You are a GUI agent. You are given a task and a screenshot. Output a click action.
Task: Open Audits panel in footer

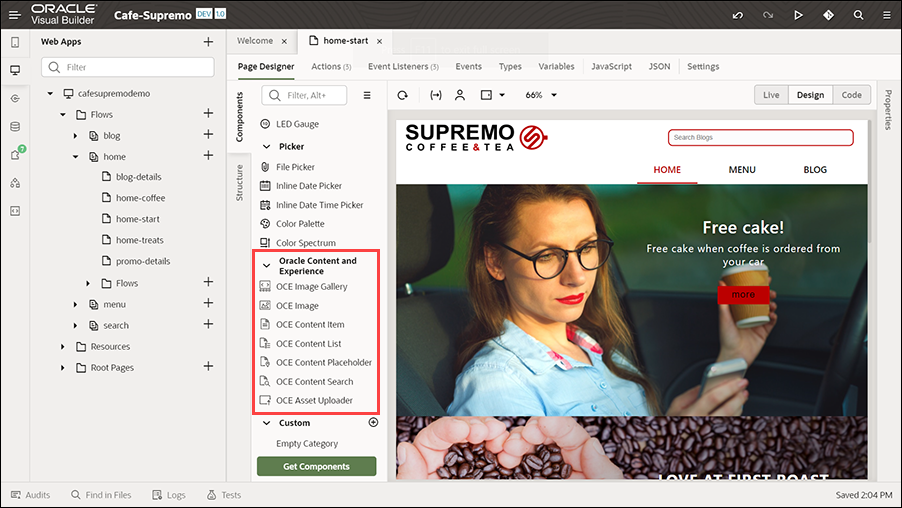point(30,495)
